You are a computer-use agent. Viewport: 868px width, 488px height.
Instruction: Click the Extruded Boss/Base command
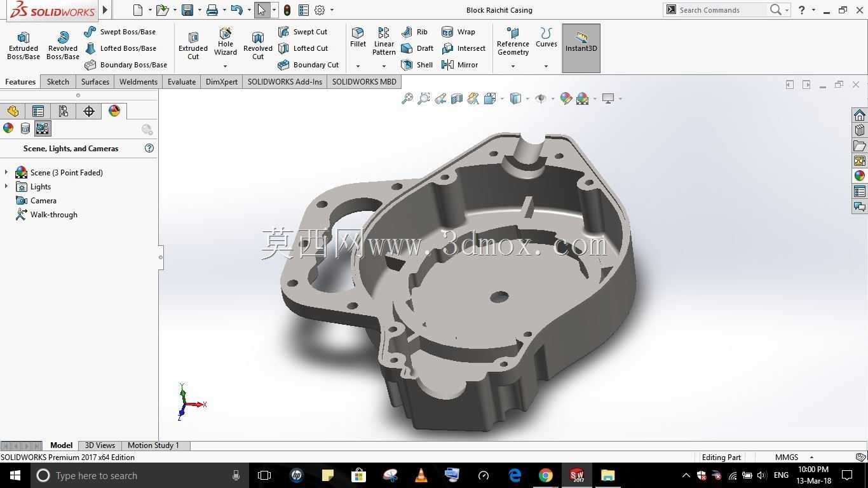24,46
